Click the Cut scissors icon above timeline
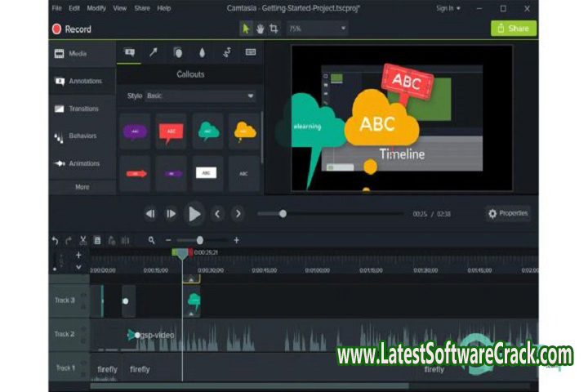 point(83,240)
